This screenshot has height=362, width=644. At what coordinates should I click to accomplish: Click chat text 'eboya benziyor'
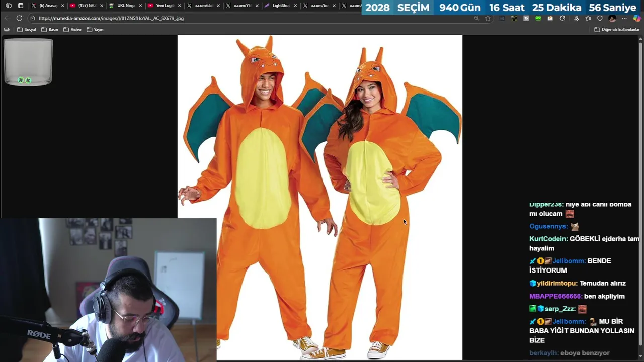click(585, 353)
